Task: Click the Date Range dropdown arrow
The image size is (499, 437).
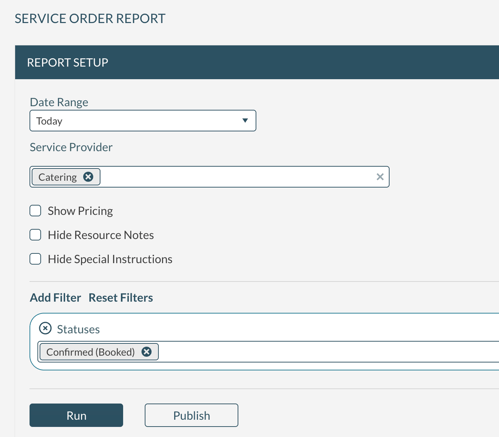Action: pyautogui.click(x=245, y=120)
